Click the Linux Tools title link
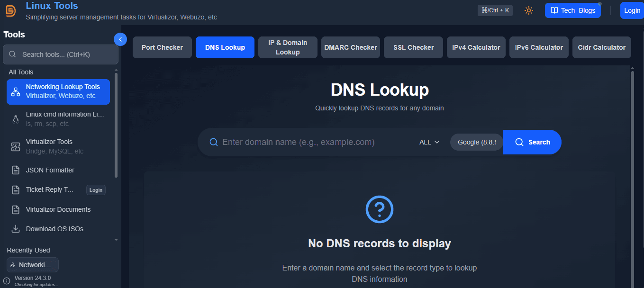Screen dimensions: 644x288 [x=52, y=6]
